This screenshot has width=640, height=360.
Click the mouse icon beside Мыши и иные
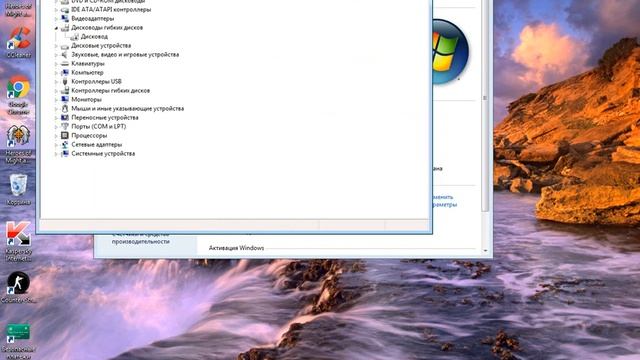tap(64, 109)
